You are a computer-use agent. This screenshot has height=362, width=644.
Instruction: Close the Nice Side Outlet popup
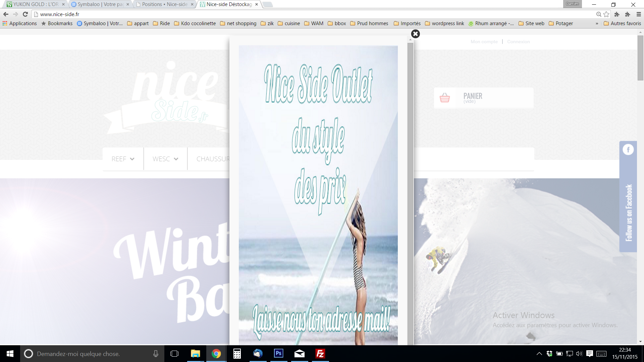pyautogui.click(x=415, y=34)
